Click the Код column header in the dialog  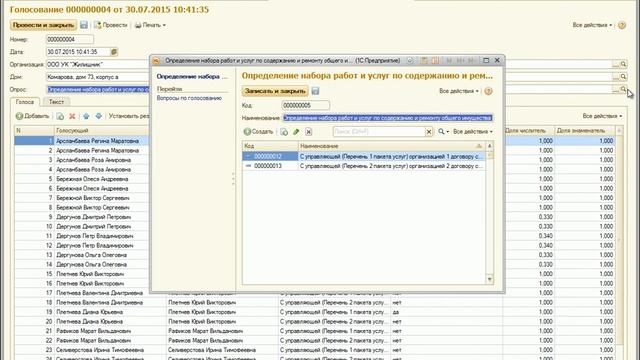coord(270,146)
